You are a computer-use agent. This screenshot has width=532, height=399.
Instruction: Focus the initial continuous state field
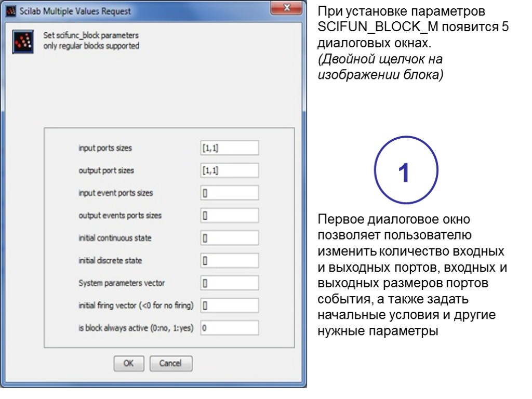pyautogui.click(x=229, y=238)
